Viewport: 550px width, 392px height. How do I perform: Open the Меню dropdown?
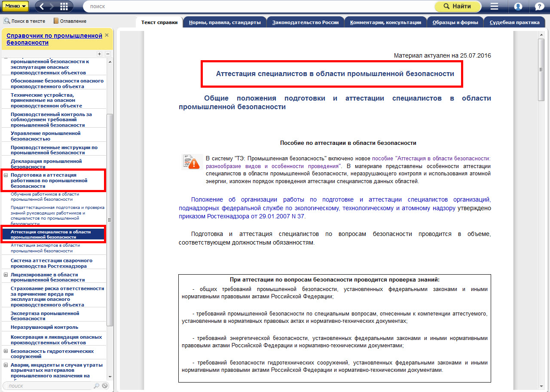point(16,6)
